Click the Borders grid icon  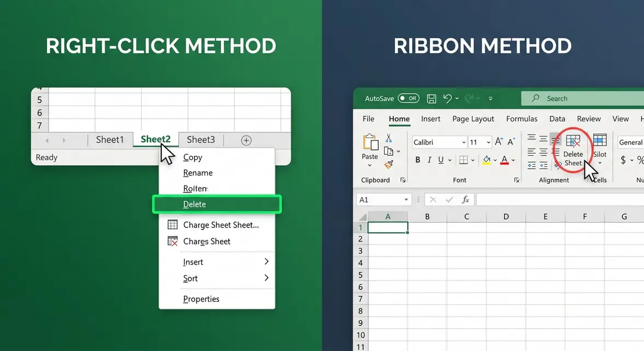tap(463, 160)
